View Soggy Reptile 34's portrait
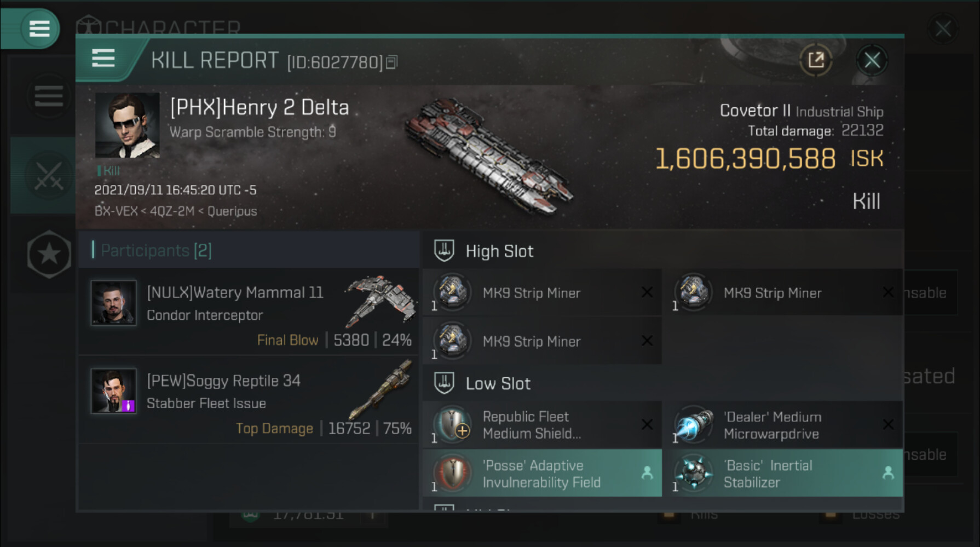 pyautogui.click(x=113, y=391)
